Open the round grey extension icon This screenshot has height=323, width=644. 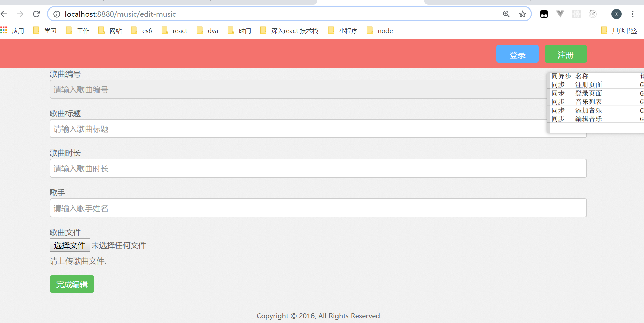coord(593,14)
